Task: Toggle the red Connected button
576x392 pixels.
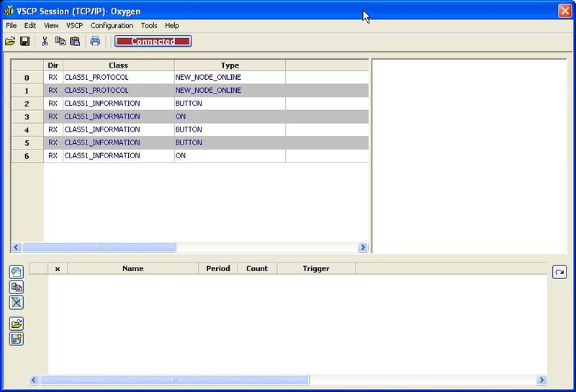Action: click(x=153, y=42)
